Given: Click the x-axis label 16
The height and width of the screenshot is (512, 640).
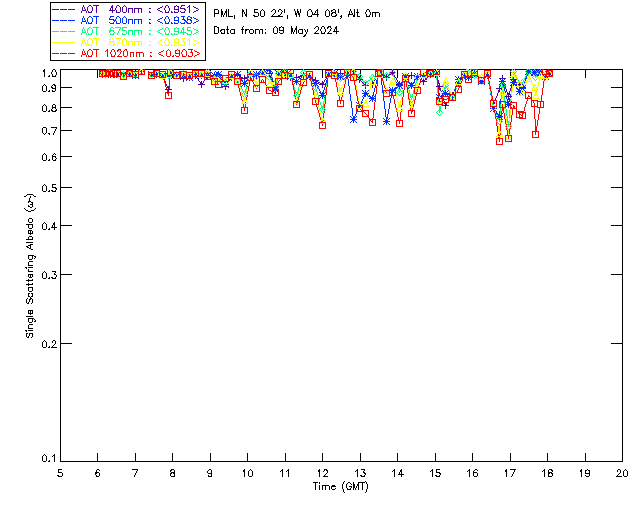Looking at the screenshot, I should point(472,473).
